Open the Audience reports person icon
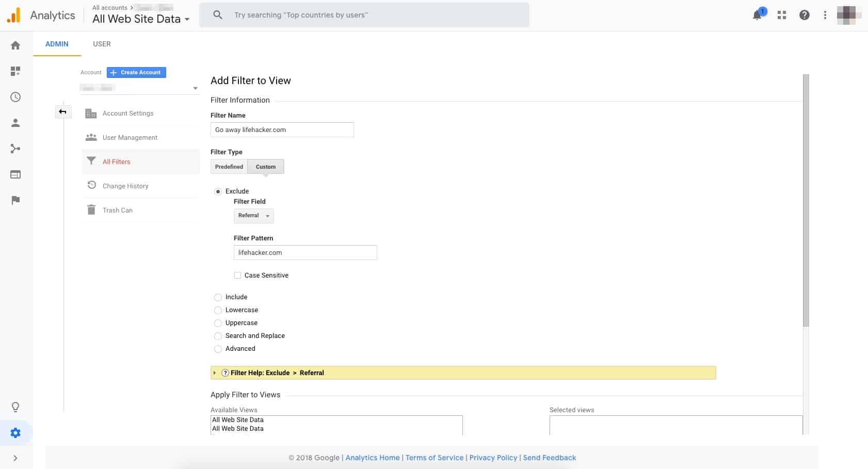 coord(15,123)
